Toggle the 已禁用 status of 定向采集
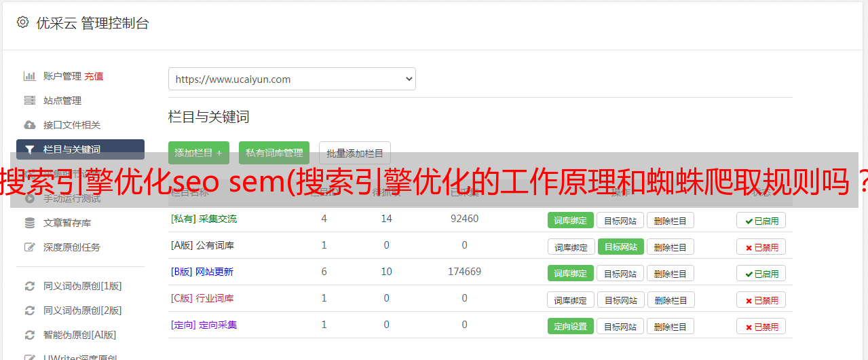This screenshot has width=868, height=360. [761, 326]
